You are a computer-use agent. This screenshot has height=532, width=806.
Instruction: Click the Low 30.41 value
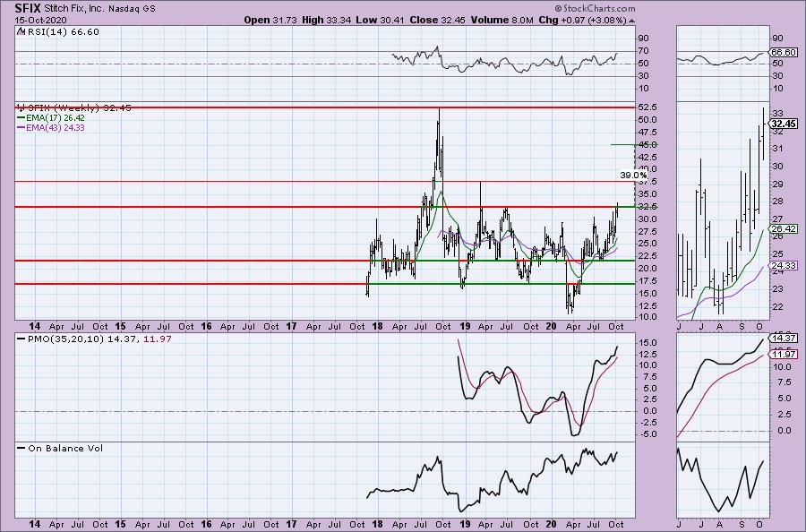[x=380, y=20]
